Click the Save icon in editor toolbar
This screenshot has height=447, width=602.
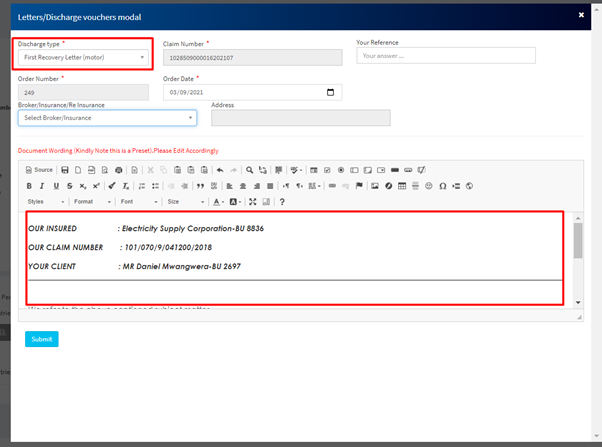coord(64,170)
